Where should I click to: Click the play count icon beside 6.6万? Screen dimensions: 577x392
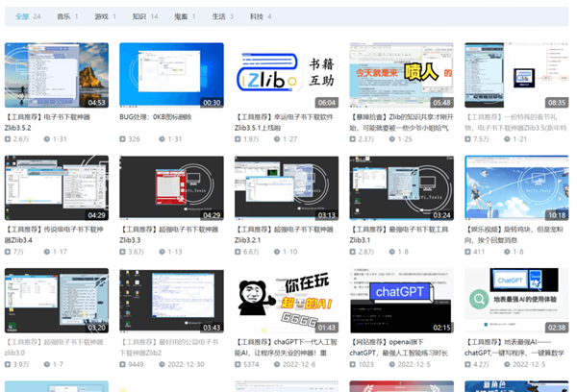(238, 252)
